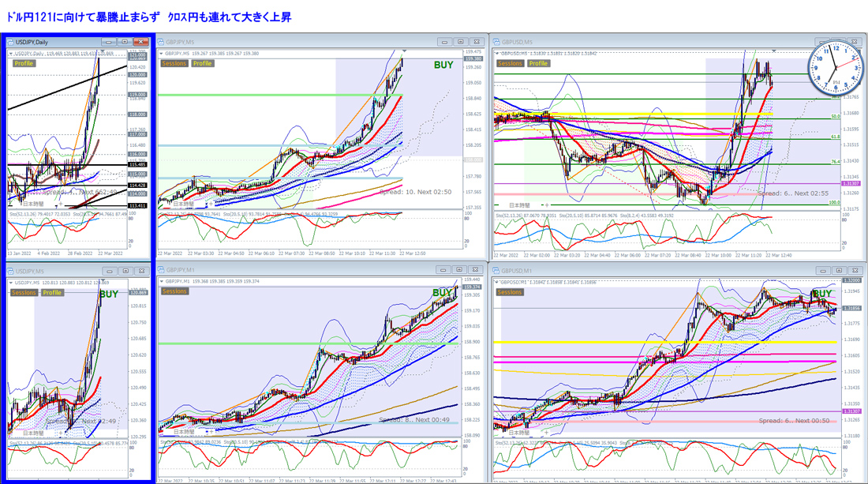Click the analog clock widget
This screenshot has width=868, height=484.
[836, 69]
